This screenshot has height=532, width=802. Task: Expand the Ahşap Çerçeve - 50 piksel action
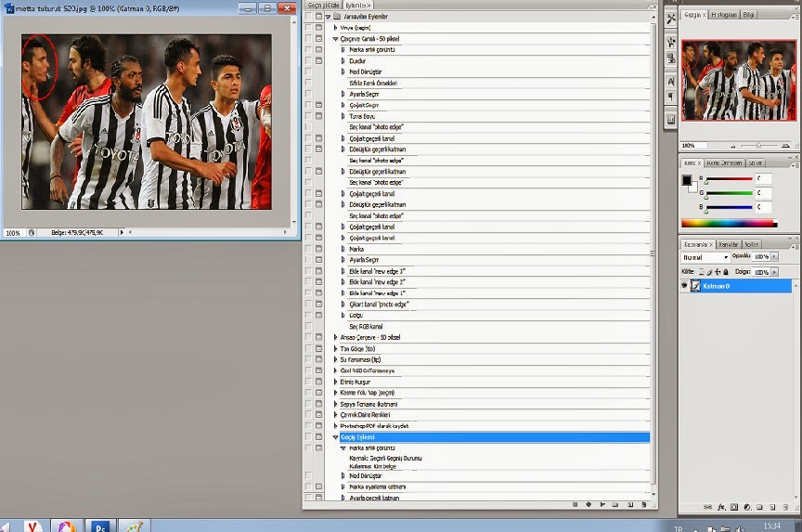tap(335, 338)
